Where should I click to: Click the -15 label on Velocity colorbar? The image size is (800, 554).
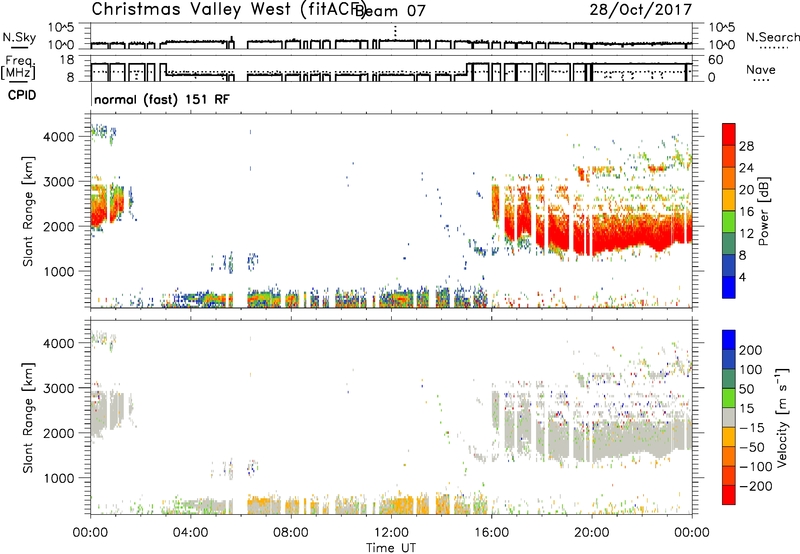[x=752, y=427]
